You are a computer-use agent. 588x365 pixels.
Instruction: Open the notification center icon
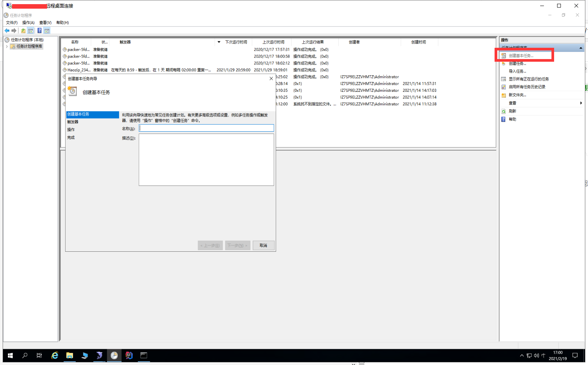575,356
